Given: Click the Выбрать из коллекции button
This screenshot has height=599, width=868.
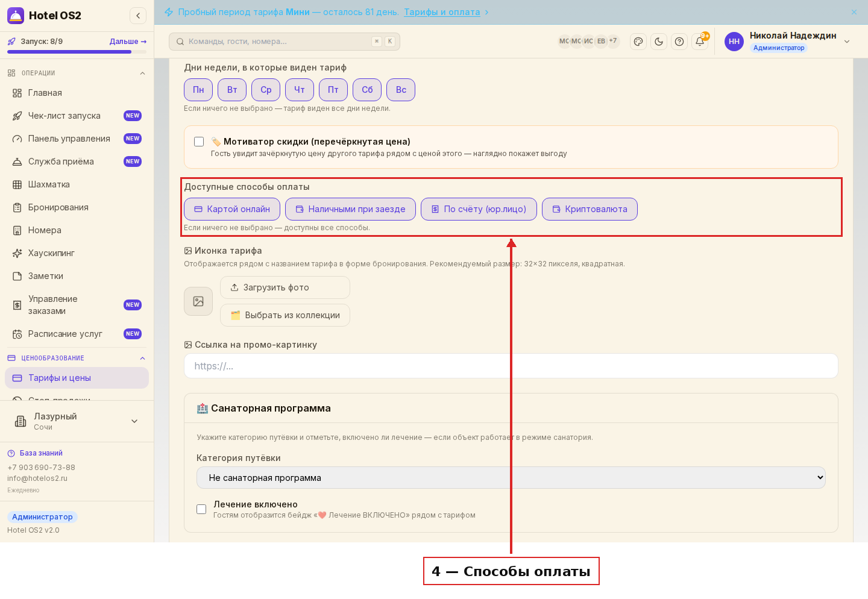Looking at the screenshot, I should [x=285, y=315].
